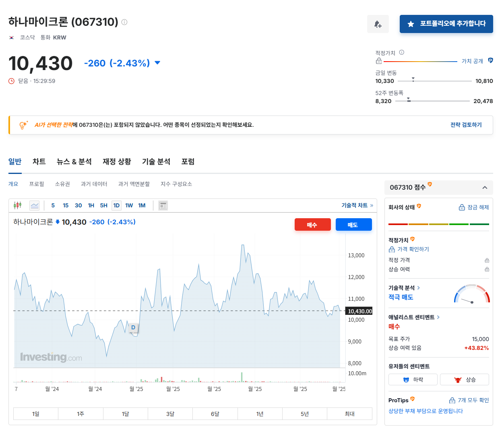Set chart interval to 15 minutes
This screenshot has height=428, width=504.
tap(66, 205)
